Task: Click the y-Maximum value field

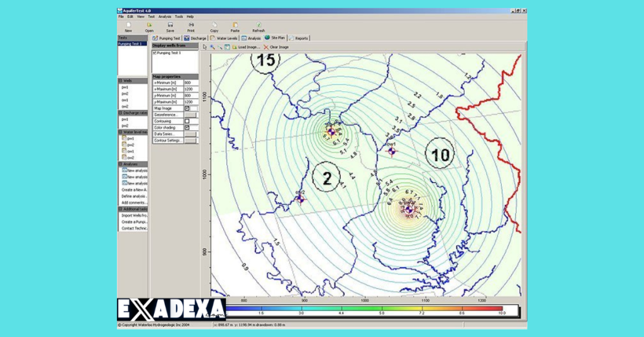Action: coord(191,102)
